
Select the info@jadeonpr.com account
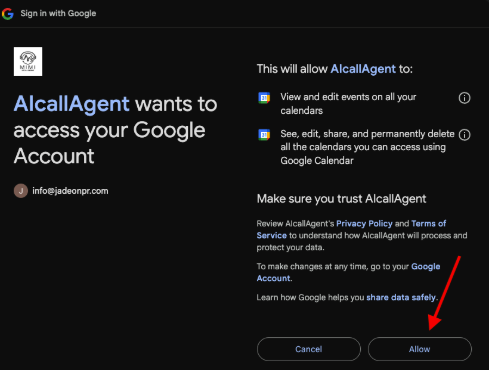pyautogui.click(x=61, y=191)
